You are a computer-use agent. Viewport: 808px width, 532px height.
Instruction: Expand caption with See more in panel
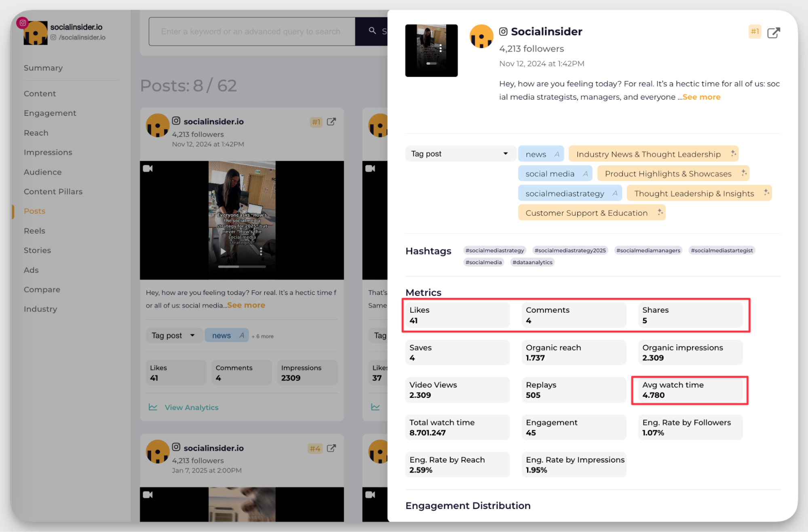(701, 97)
